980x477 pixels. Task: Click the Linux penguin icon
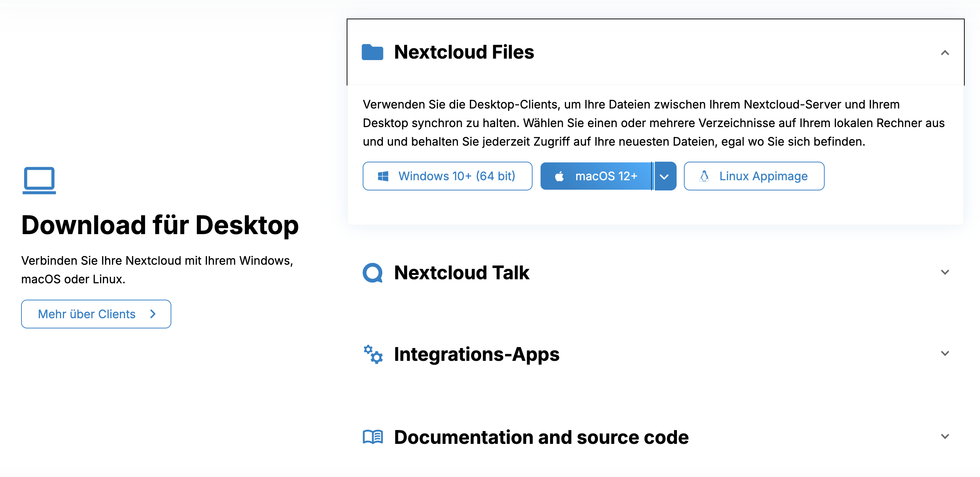[x=704, y=176]
